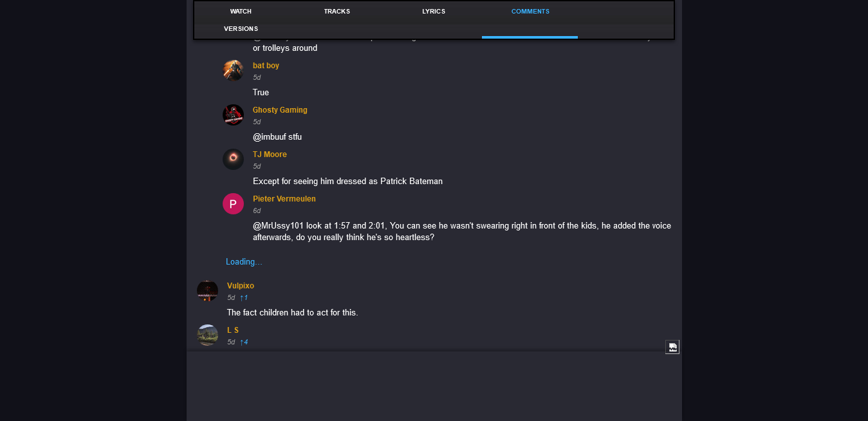Click the TJ Moore username
868x421 pixels.
(x=270, y=154)
